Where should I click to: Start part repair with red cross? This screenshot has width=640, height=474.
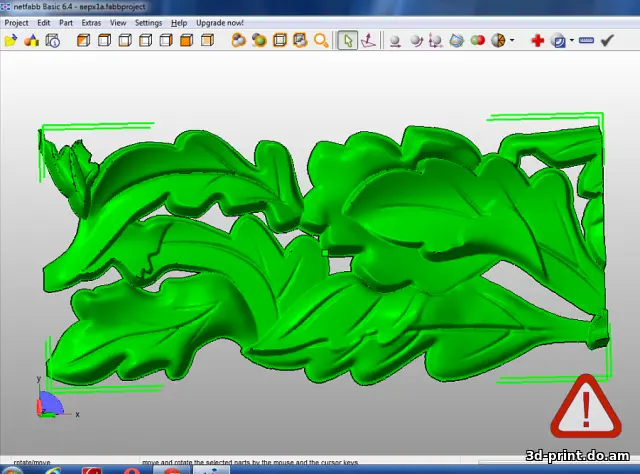pos(538,40)
